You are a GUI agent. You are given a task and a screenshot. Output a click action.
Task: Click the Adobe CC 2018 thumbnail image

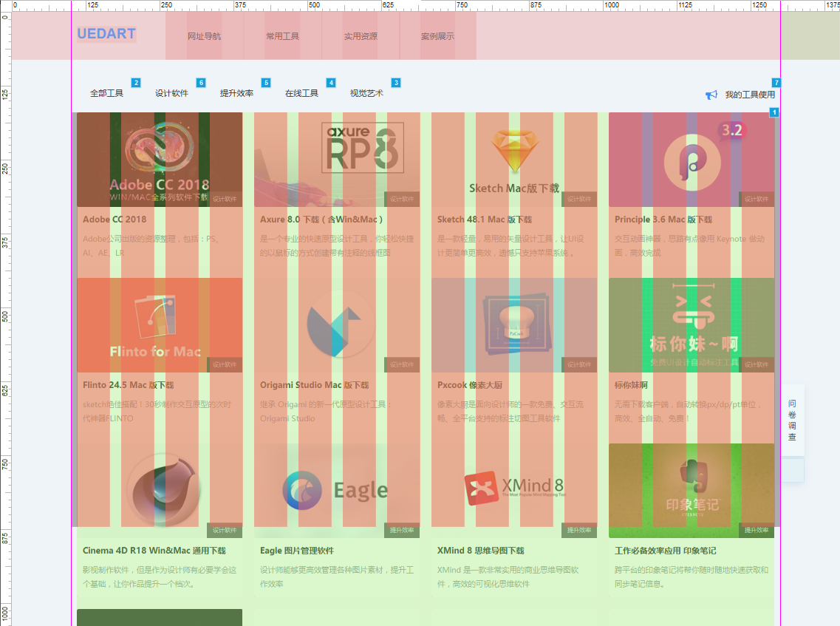(160, 159)
